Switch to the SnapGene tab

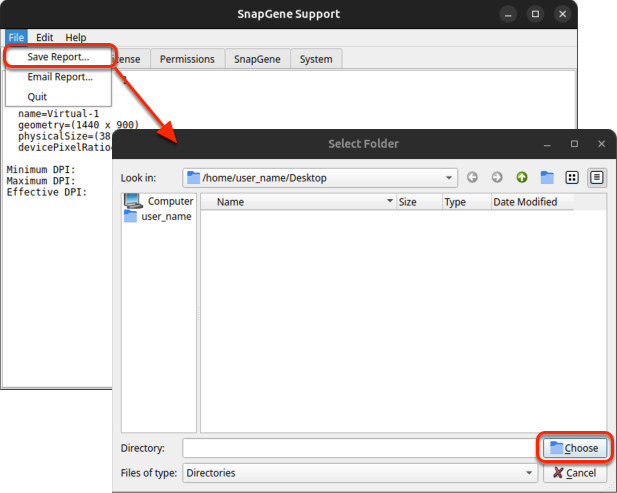(x=257, y=59)
